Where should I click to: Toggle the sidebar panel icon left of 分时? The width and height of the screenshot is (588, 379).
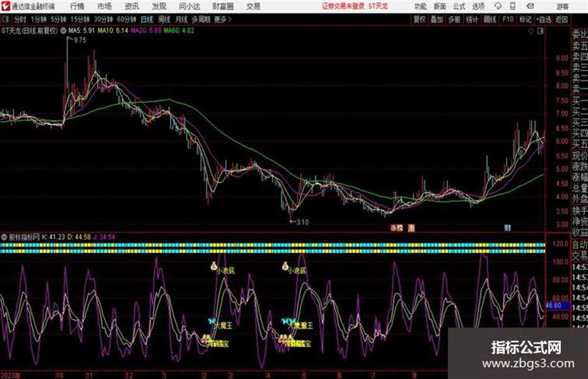pyautogui.click(x=6, y=19)
